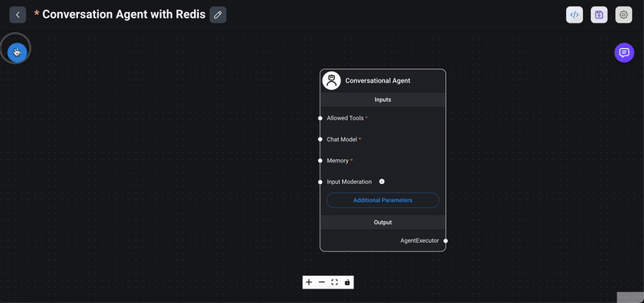Open the API code dialog icon
The width and height of the screenshot is (644, 303).
tap(574, 14)
